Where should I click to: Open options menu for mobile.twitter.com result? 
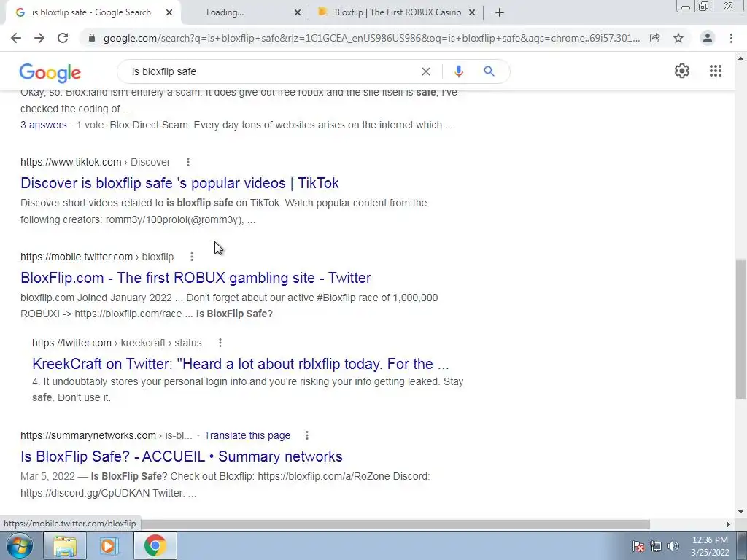(x=192, y=257)
